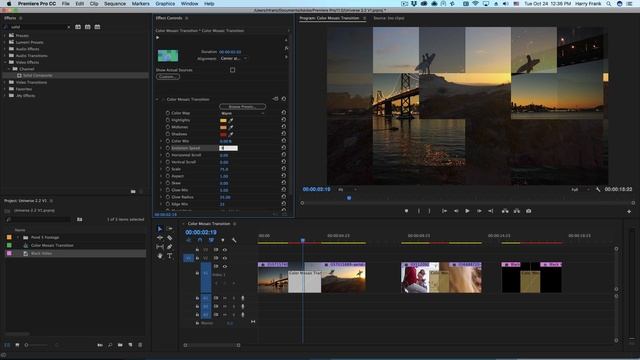The image size is (640, 360).
Task: Clear the Effects search field
Action: [69, 27]
